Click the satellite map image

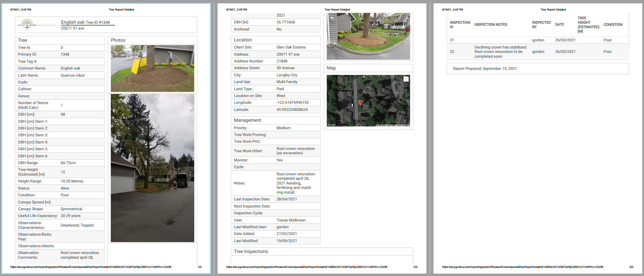[x=368, y=101]
